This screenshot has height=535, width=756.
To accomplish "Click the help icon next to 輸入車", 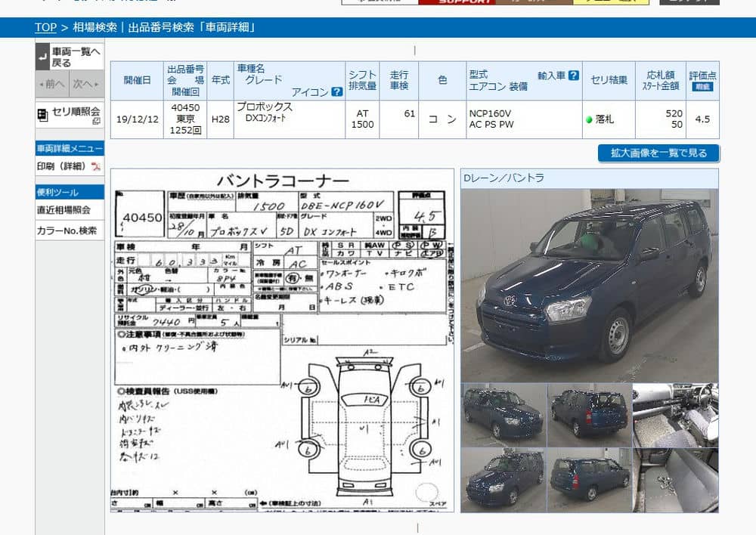I will click(x=574, y=76).
